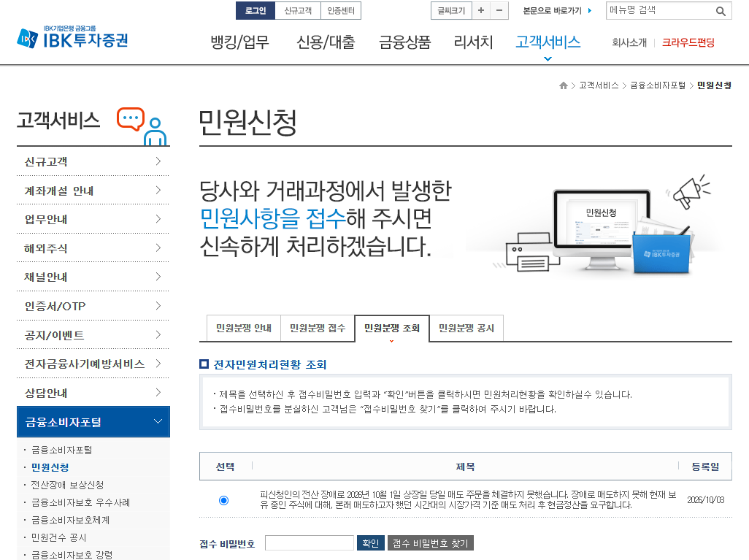
Task: Expand the 해외주식 sidebar menu
Action: point(93,248)
